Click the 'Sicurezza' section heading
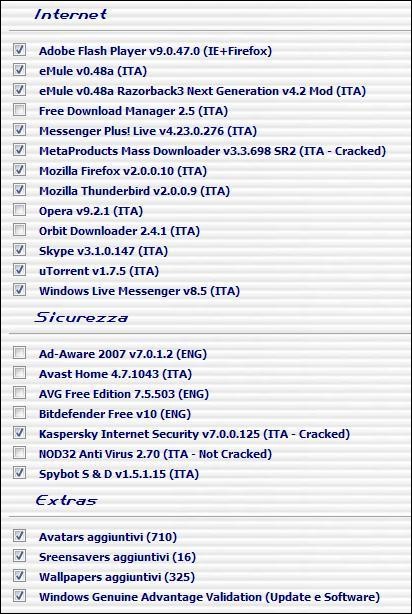Viewport: 412px width, 614px height. 81,317
